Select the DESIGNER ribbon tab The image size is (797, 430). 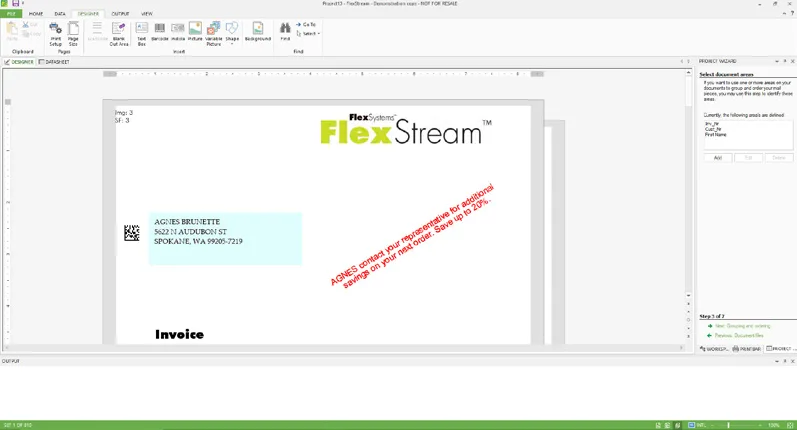[x=88, y=14]
